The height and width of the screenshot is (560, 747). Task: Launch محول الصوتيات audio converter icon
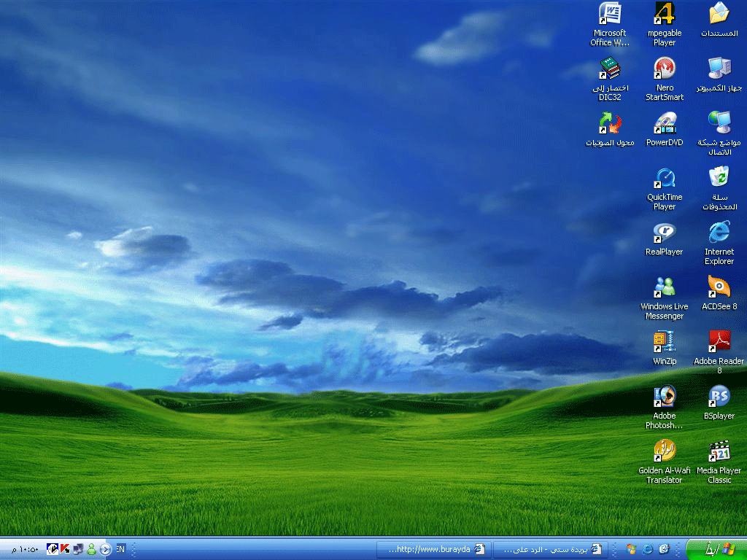tap(610, 130)
